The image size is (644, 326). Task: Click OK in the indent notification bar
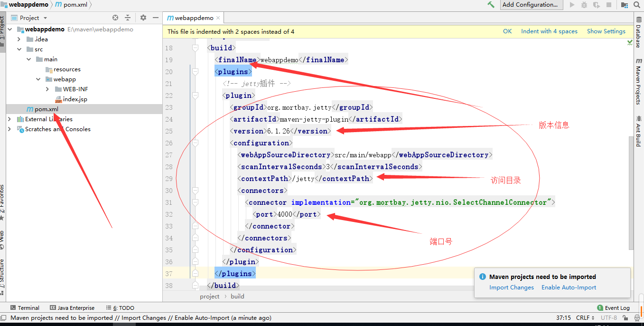pos(507,31)
